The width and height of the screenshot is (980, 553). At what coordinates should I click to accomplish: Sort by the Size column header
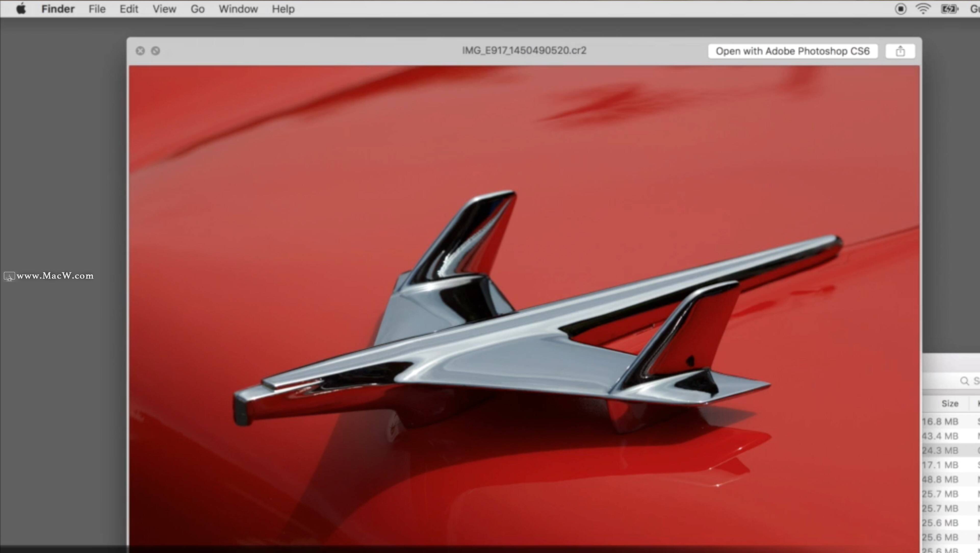(x=950, y=404)
